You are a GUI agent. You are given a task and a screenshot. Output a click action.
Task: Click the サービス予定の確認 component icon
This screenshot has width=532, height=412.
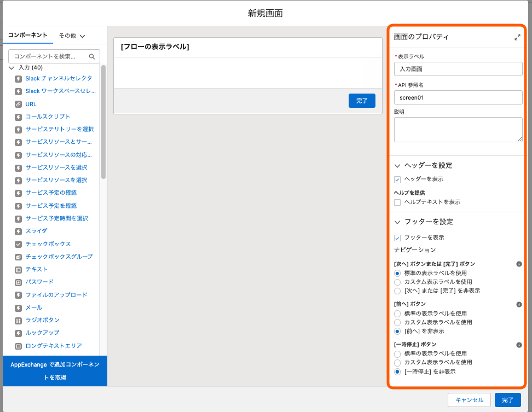[x=18, y=193]
